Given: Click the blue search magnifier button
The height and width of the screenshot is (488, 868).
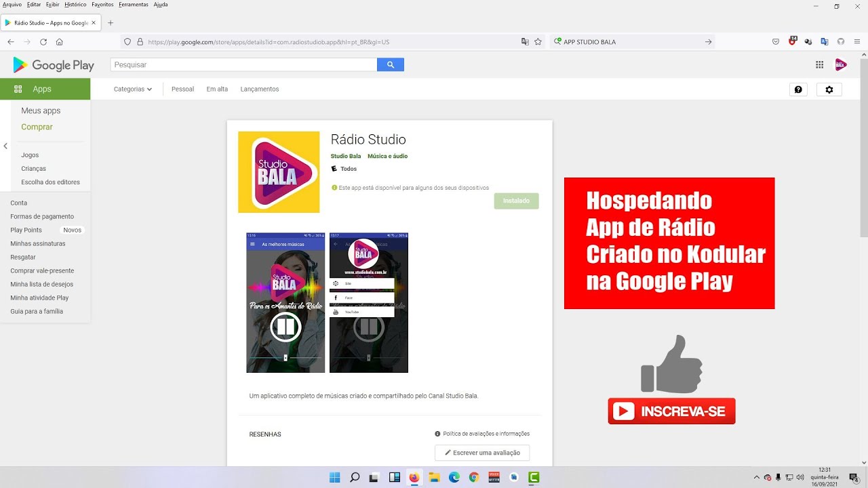Looking at the screenshot, I should point(391,64).
